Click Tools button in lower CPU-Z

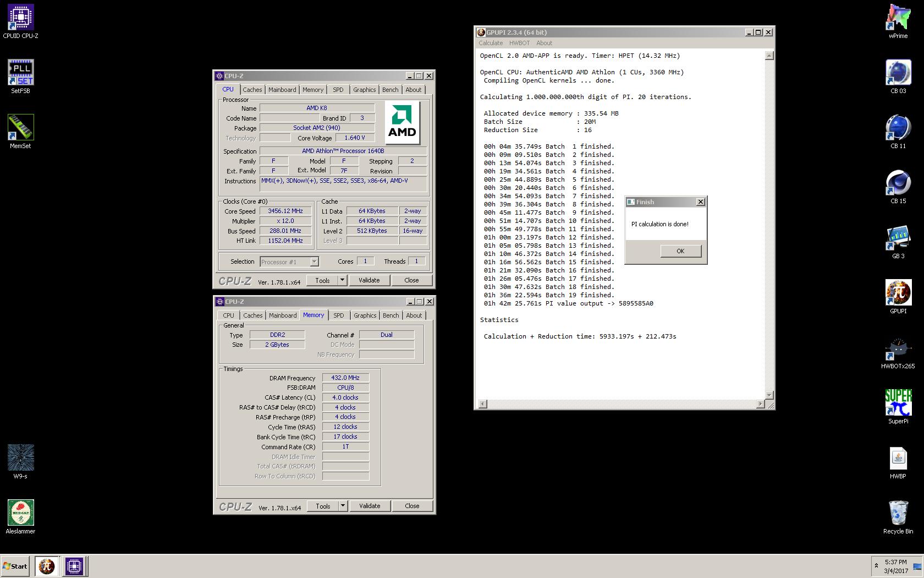point(323,506)
